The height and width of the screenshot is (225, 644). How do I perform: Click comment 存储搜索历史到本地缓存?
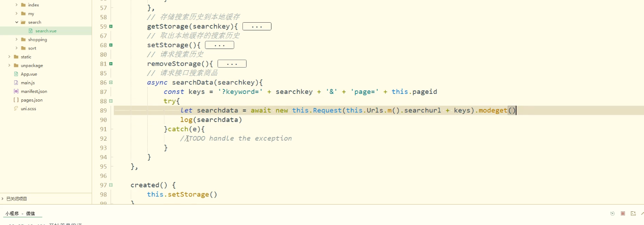click(194, 17)
